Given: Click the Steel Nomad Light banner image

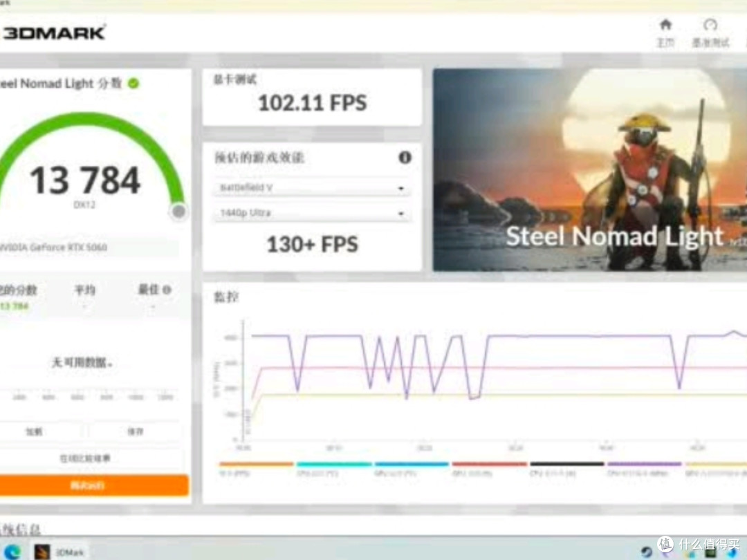Looking at the screenshot, I should (x=590, y=170).
